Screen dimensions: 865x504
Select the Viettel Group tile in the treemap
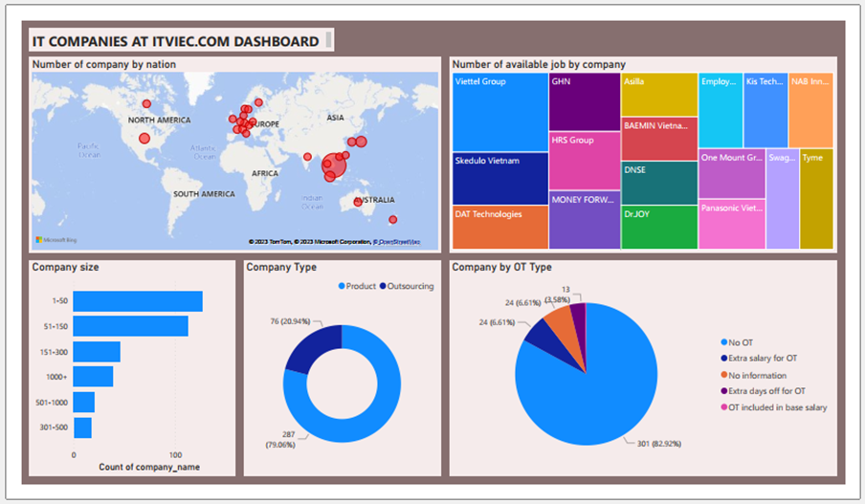point(499,113)
